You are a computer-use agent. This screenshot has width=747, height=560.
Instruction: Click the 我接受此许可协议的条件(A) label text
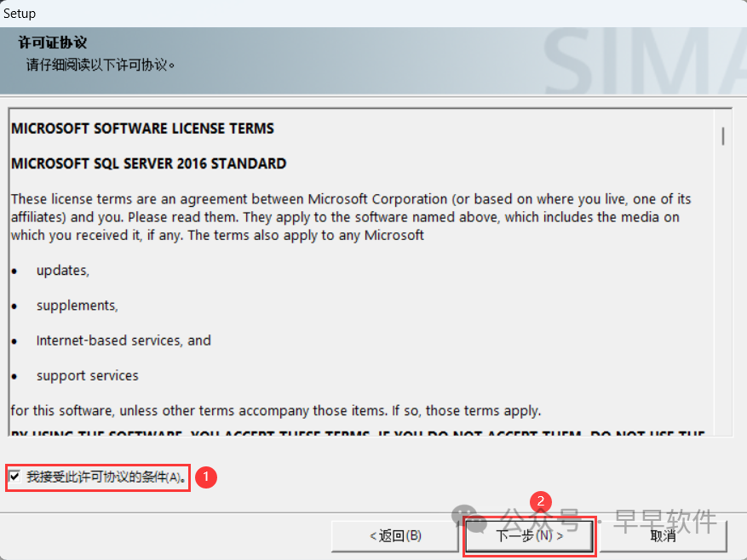point(106,477)
